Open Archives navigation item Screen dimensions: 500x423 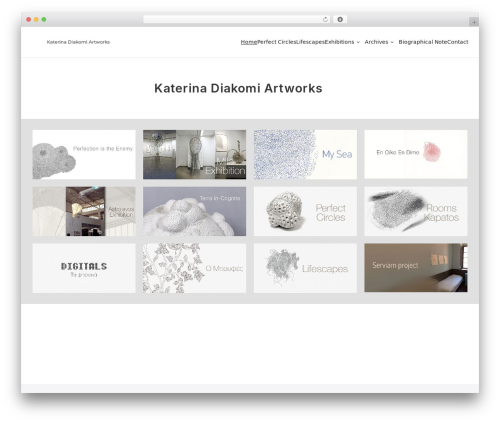376,42
